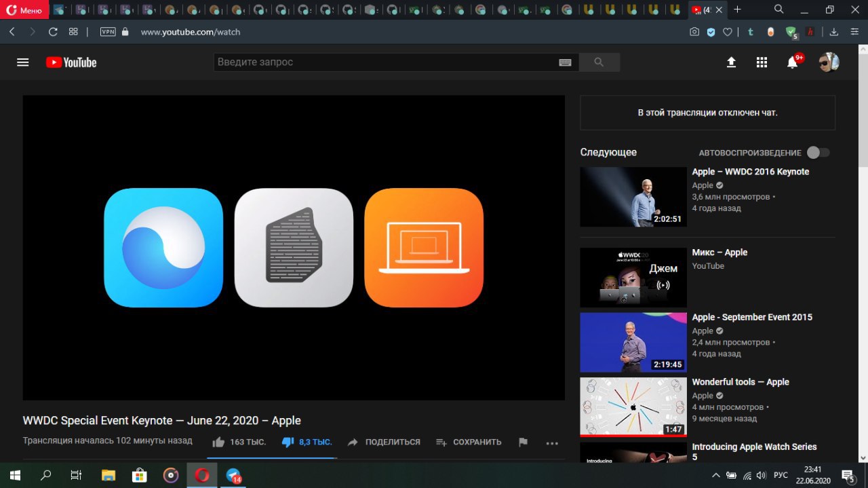This screenshot has width=868, height=488.
Task: Click the 8,3 ТЫС. dislike button
Action: pyautogui.click(x=307, y=442)
